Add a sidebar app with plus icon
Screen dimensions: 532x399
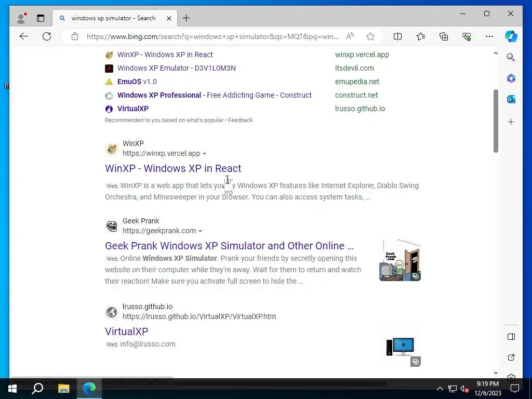pyautogui.click(x=511, y=122)
